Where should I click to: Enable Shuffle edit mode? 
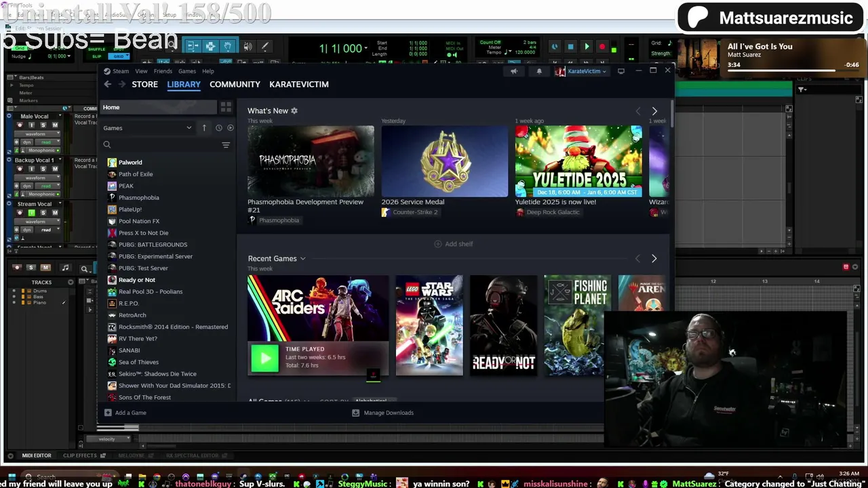pos(97,49)
